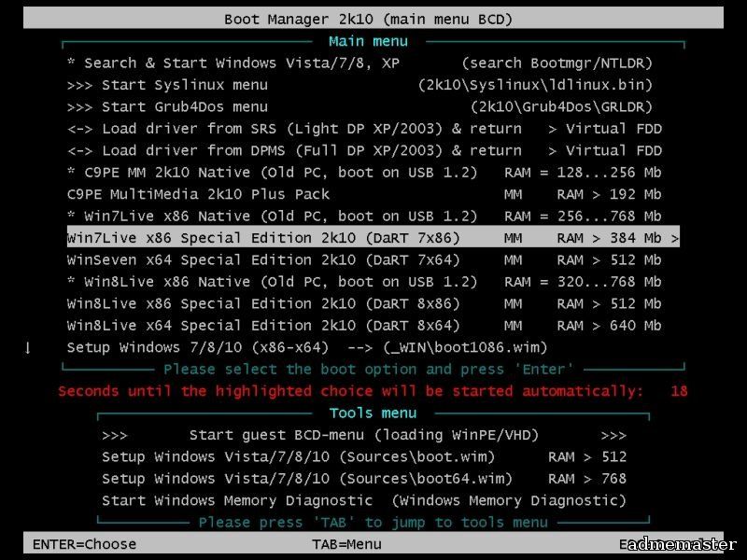Select Search & Start Windows Vista/7/8, XP entry
Screen dimensions: 747x560
point(359,63)
